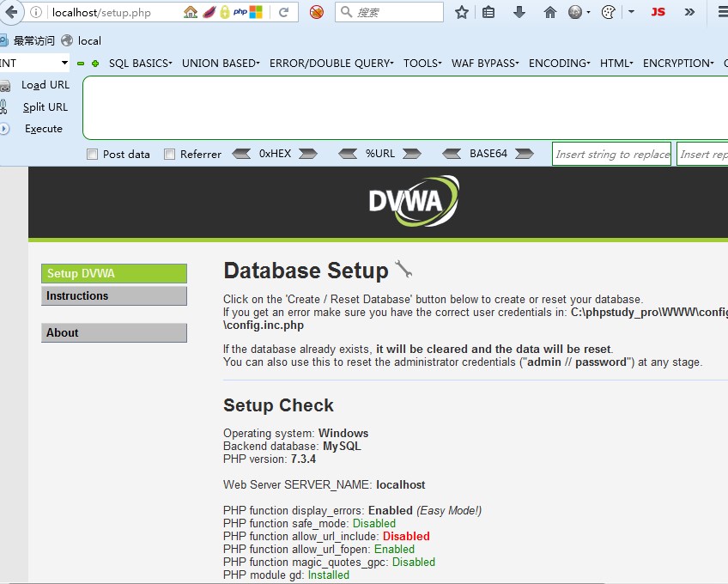Click the red JS addon icon
The width and height of the screenshot is (728, 584).
[658, 12]
